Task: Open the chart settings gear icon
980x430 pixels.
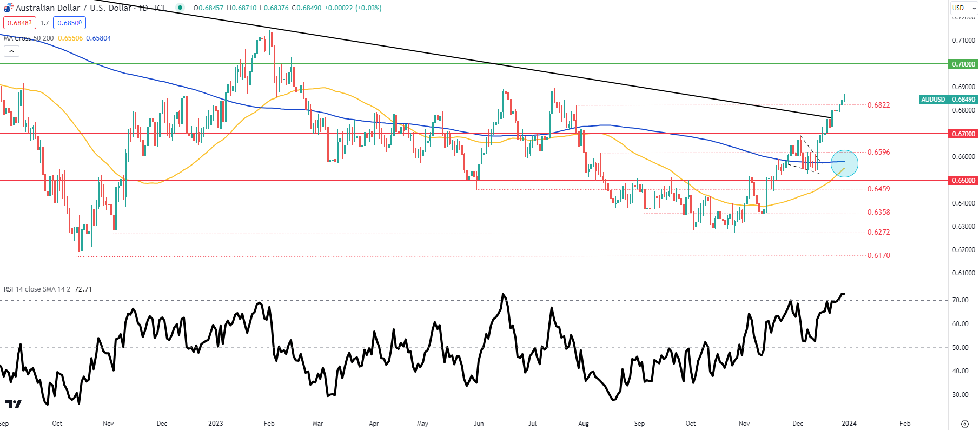Action: pyautogui.click(x=964, y=424)
